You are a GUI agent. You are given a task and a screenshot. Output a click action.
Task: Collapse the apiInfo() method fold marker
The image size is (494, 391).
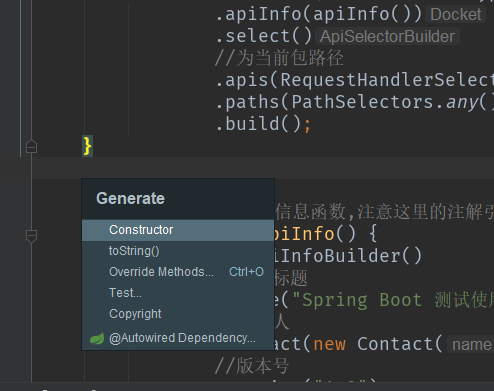(x=31, y=236)
